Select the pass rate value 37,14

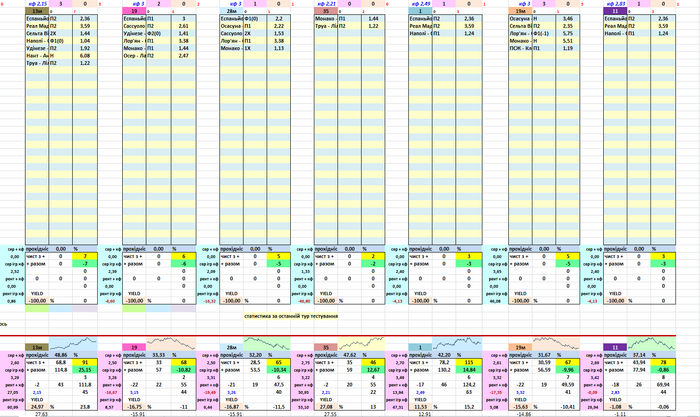pos(639,355)
